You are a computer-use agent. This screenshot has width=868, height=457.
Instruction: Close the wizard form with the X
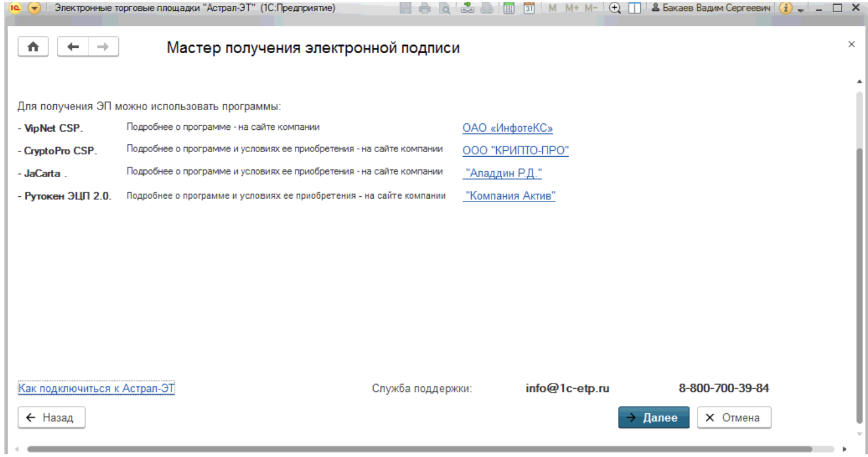pyautogui.click(x=852, y=45)
